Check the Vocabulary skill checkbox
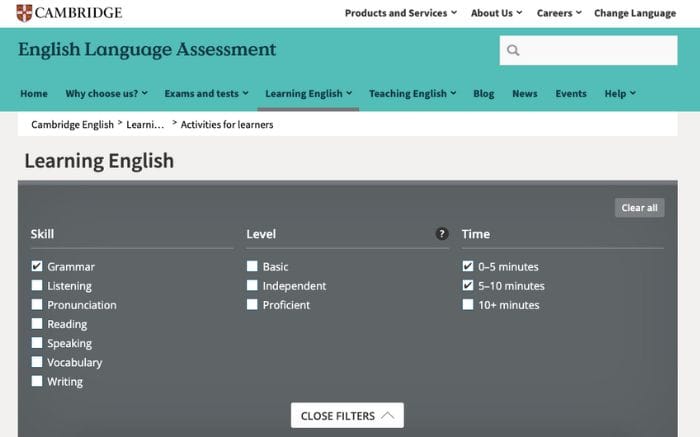 pos(37,362)
